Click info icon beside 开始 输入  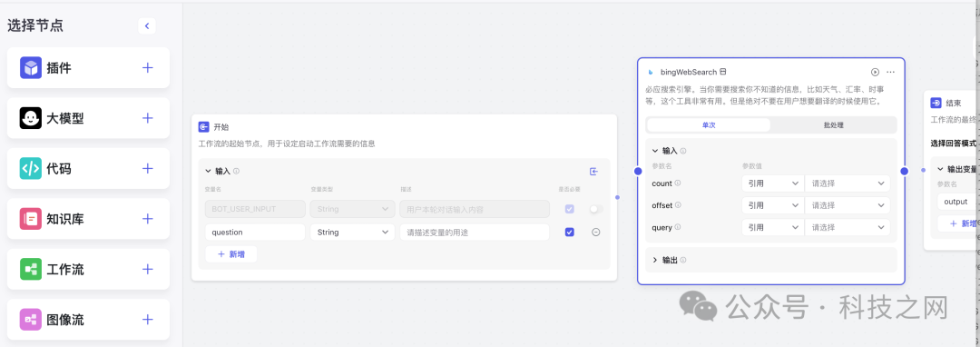pyautogui.click(x=236, y=171)
